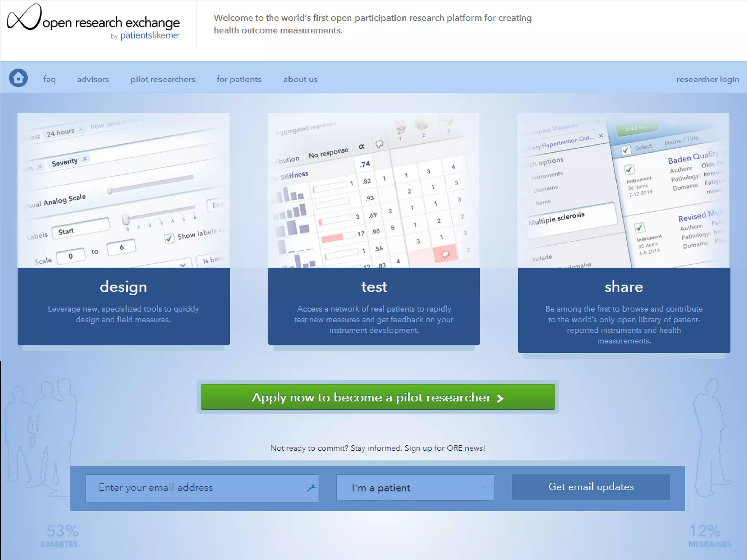Viewport: 747px width, 560px height.
Task: Click the researcher login link
Action: (707, 79)
